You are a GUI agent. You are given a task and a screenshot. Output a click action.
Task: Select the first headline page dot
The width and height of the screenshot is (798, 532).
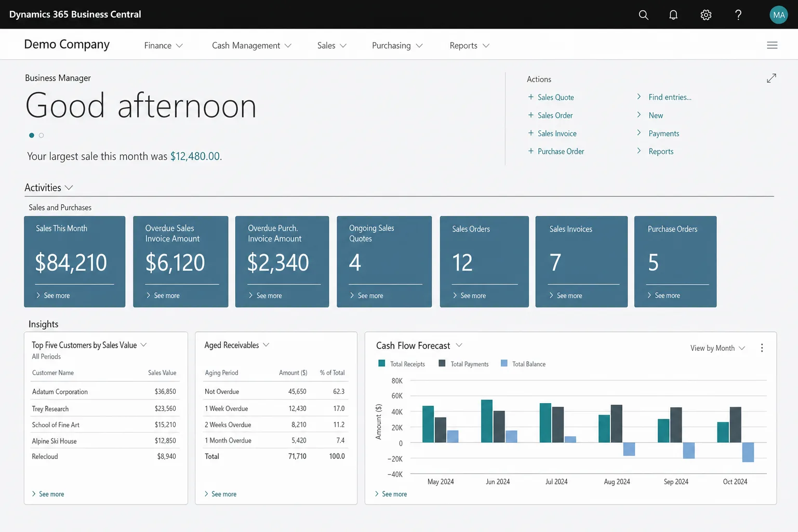tap(32, 135)
